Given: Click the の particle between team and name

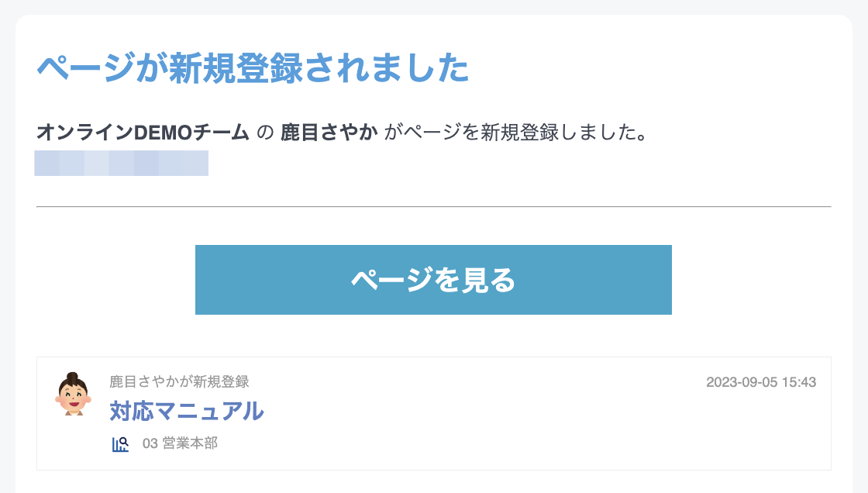Looking at the screenshot, I should (265, 133).
